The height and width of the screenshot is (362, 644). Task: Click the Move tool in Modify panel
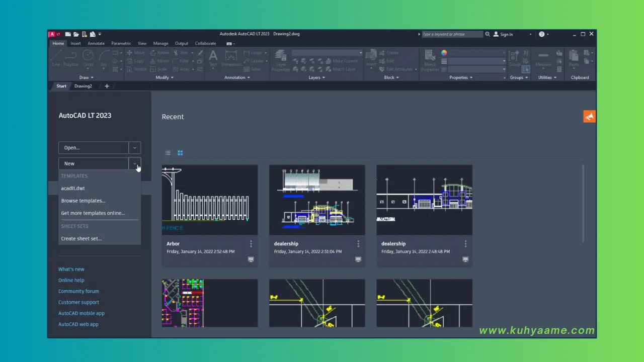click(x=135, y=53)
